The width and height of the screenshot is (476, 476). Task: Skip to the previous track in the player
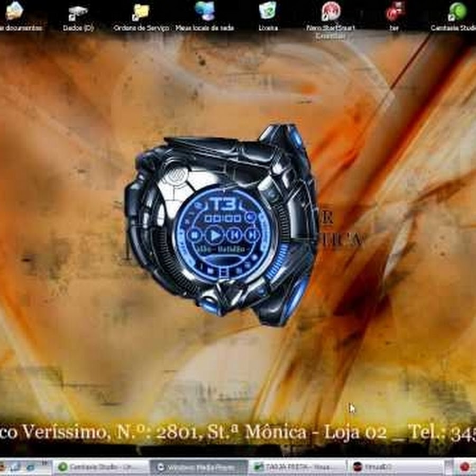(234, 234)
